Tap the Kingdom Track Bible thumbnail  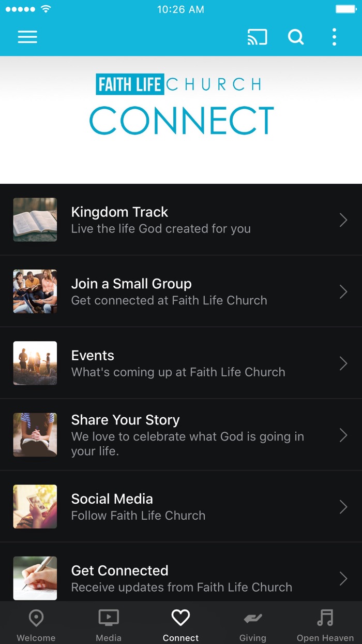35,219
